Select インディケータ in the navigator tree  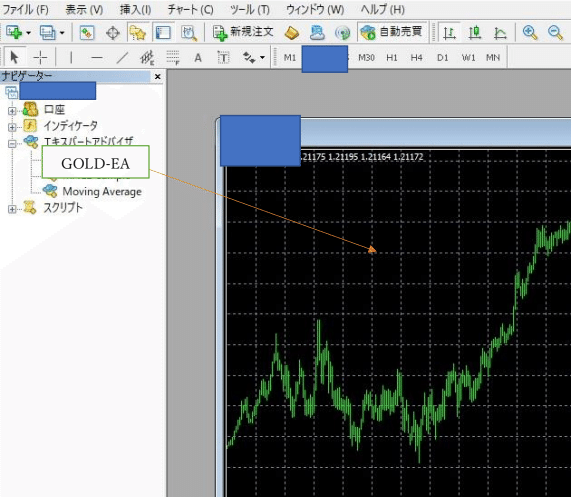(70, 126)
